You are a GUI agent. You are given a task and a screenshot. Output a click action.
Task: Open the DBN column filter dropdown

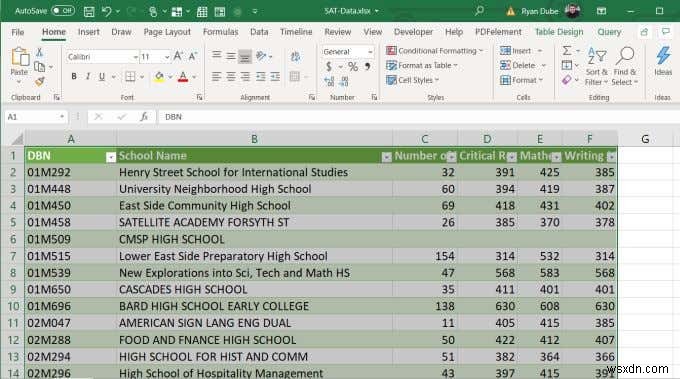click(111, 157)
